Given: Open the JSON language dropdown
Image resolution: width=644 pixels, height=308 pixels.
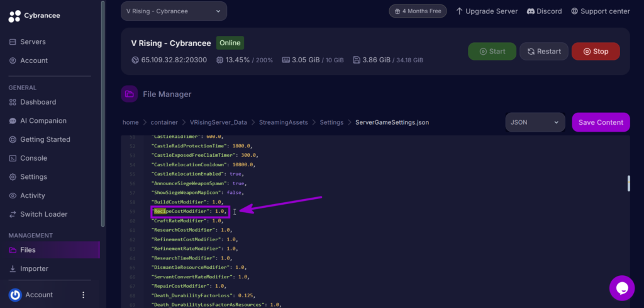Looking at the screenshot, I should (535, 122).
